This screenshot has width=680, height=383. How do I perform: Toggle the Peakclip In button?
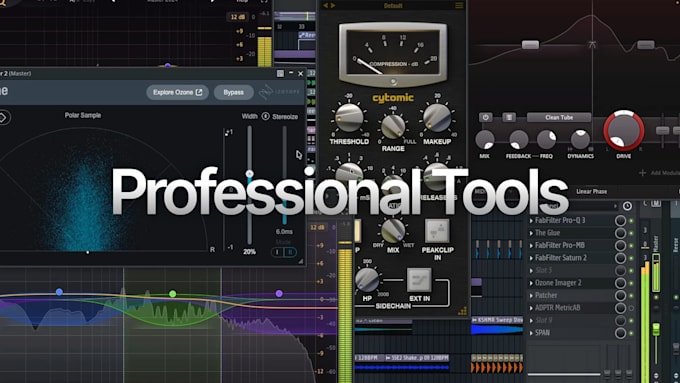[437, 231]
